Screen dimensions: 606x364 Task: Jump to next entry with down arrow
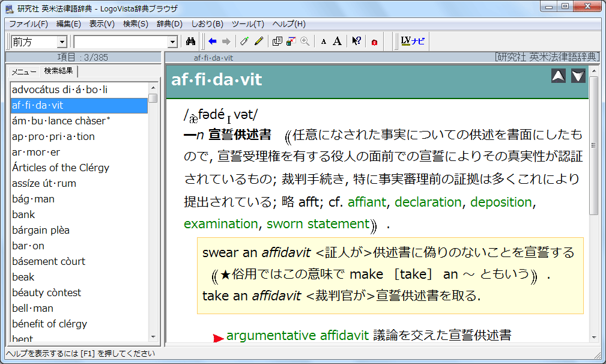(x=578, y=76)
